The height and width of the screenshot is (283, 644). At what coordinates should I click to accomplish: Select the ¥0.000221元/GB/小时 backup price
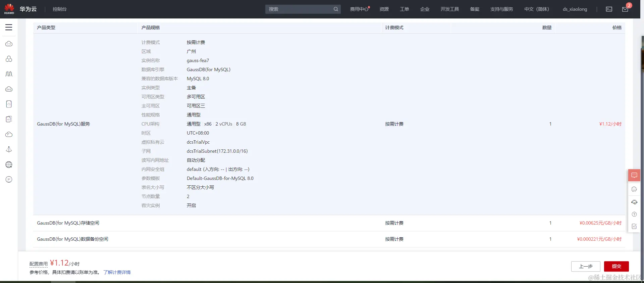[599, 239]
